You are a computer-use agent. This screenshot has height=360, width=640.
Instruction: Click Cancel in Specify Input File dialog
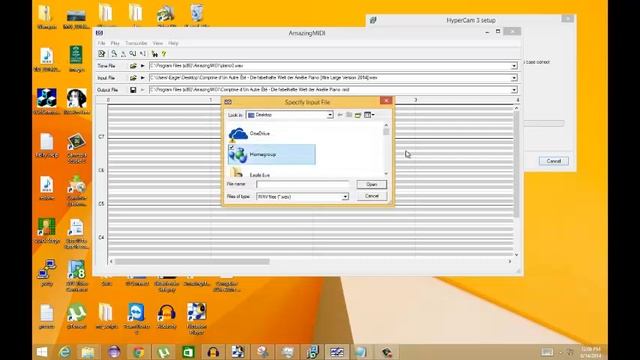(x=371, y=196)
